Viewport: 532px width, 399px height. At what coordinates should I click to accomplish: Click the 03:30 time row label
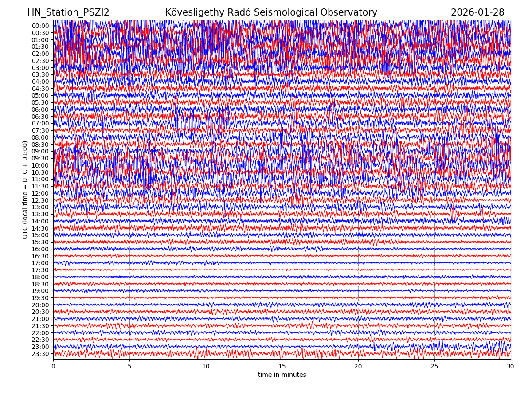40,74
